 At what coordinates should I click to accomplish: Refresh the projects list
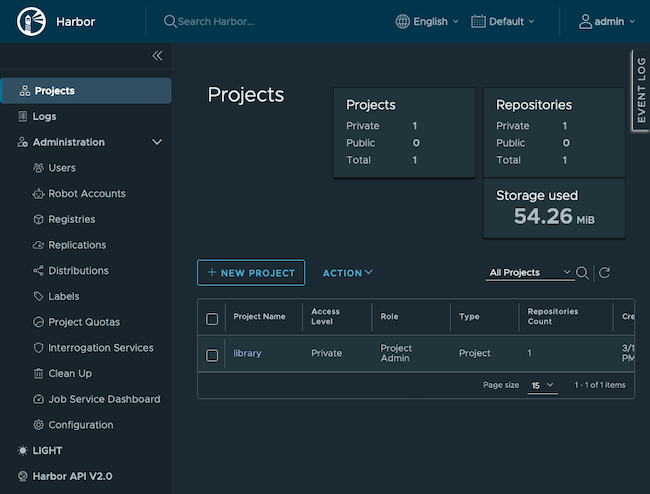(604, 273)
